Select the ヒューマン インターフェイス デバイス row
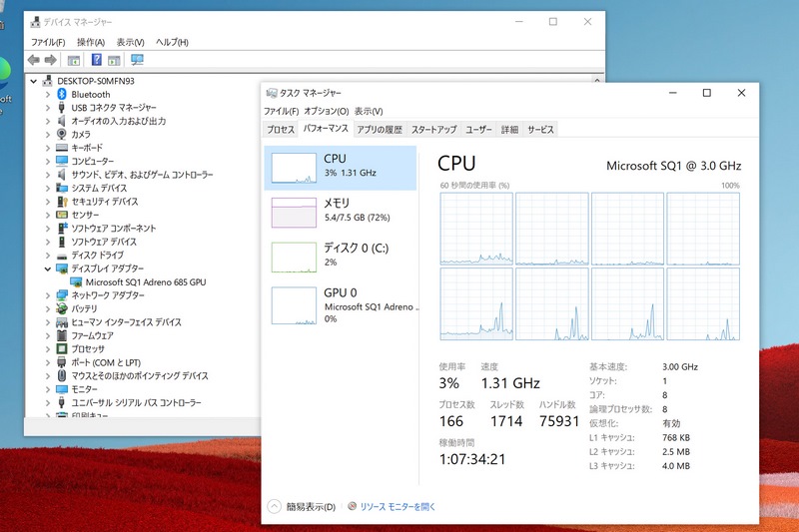The image size is (799, 532). [126, 322]
